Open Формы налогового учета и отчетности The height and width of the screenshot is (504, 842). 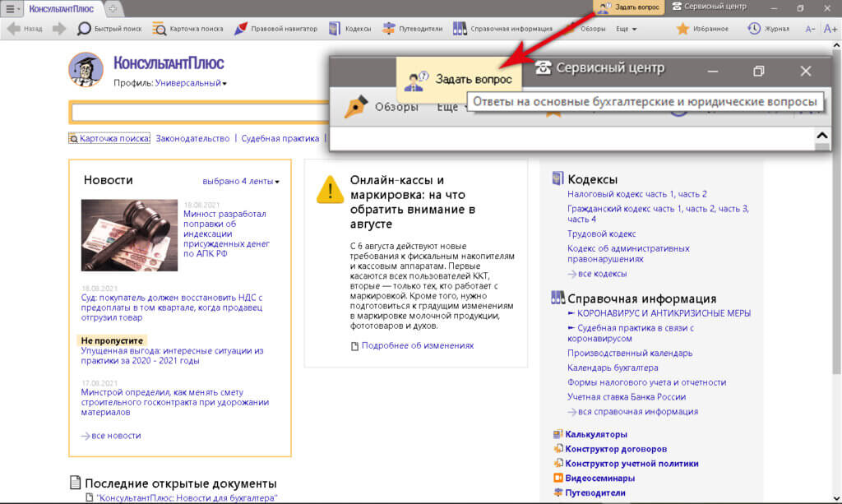646,382
